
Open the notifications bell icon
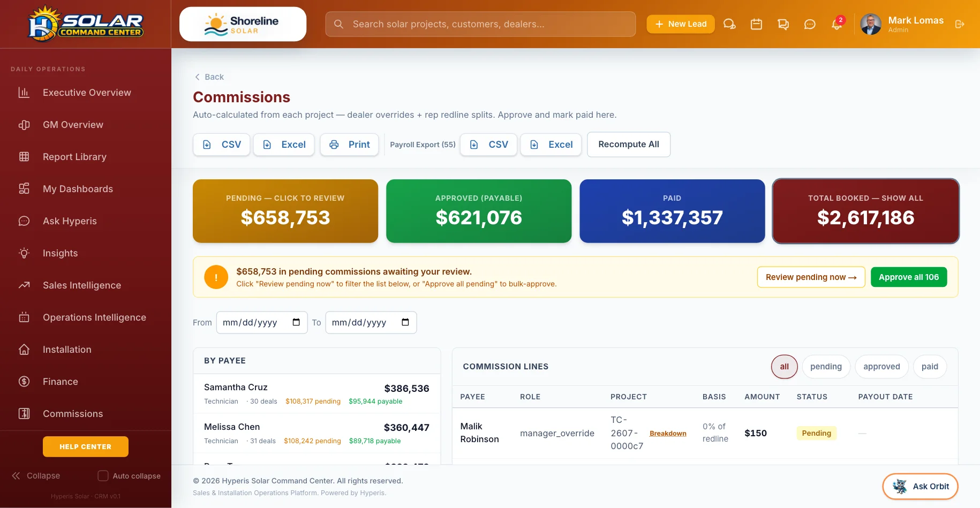tap(836, 24)
